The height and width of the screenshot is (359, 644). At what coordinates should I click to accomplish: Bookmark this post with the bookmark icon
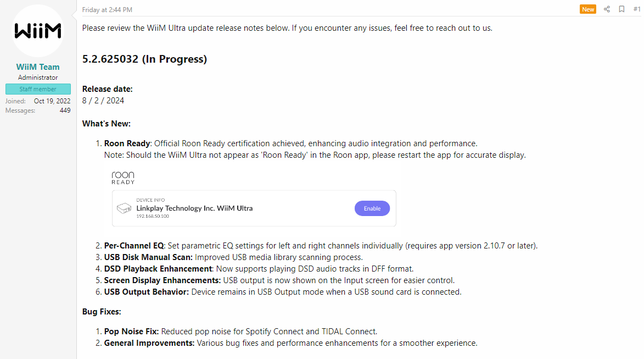pos(621,9)
